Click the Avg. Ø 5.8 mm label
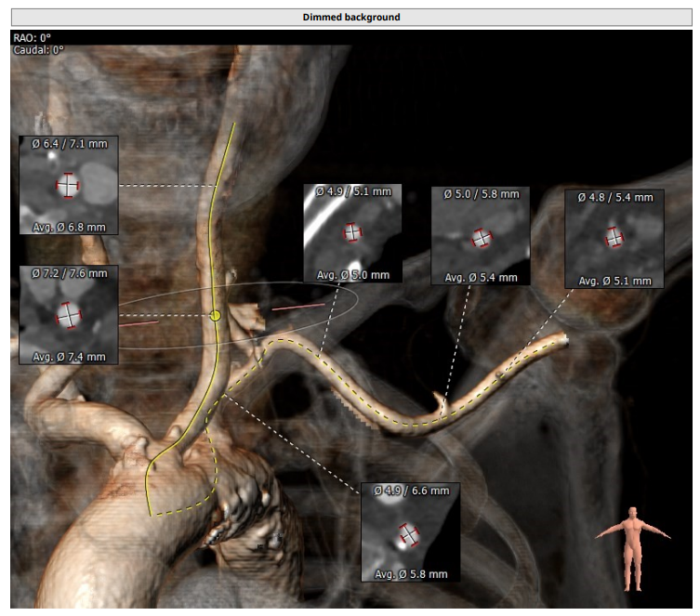Screen dimensions: 700x616 click(411, 574)
